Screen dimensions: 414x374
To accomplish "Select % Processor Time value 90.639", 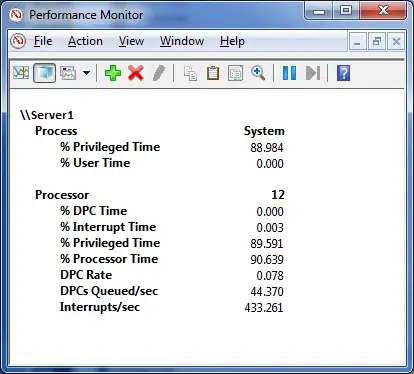I will (x=267, y=260).
